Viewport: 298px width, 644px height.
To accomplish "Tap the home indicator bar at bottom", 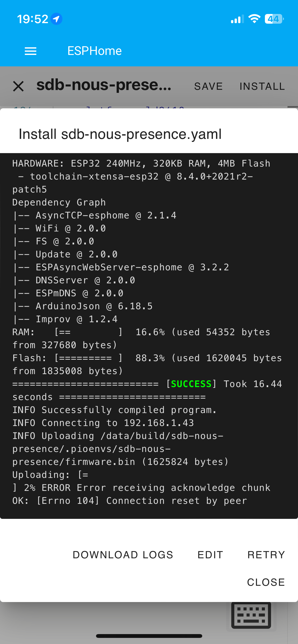I will (x=149, y=636).
